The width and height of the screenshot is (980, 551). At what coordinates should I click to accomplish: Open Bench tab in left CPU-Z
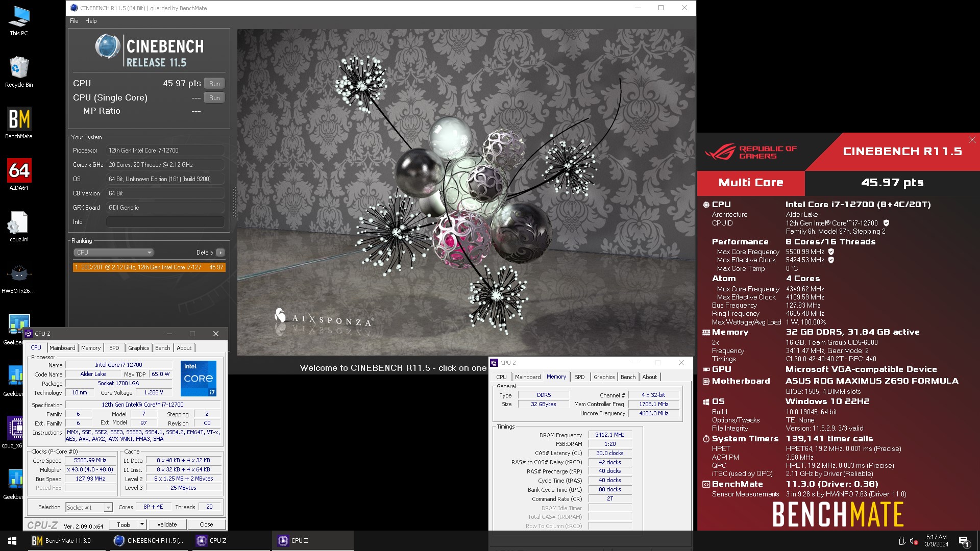coord(163,348)
